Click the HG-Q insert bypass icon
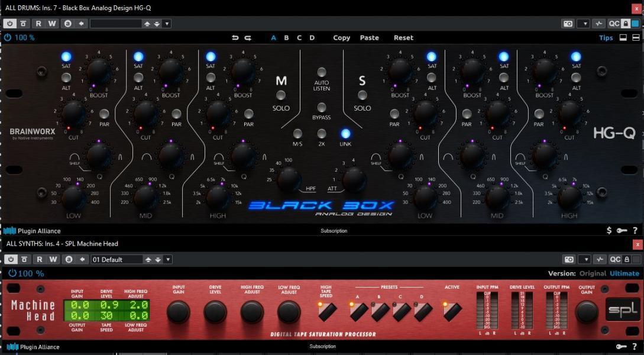Viewport: 644px width, 355px height. tap(23, 24)
